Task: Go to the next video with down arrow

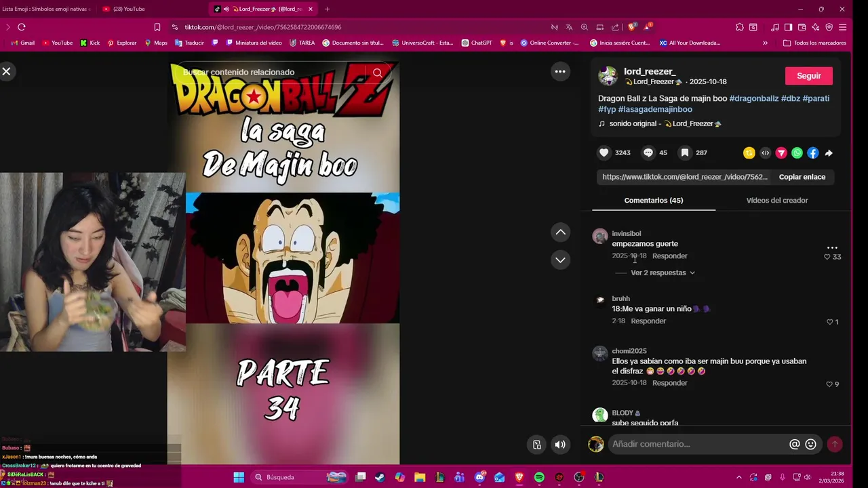Action: tap(560, 260)
